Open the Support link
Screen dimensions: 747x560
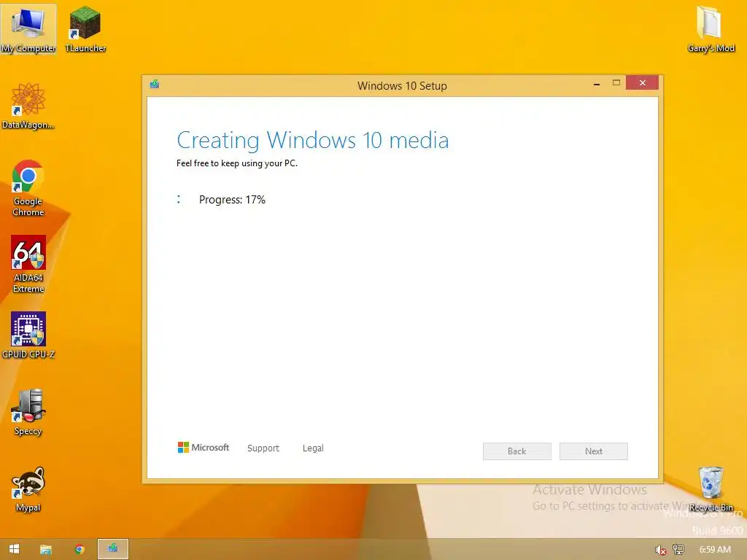(263, 448)
